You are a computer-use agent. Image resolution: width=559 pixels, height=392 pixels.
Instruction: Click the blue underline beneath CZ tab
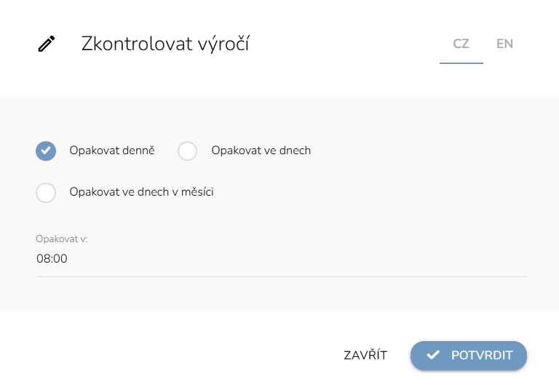click(x=461, y=63)
